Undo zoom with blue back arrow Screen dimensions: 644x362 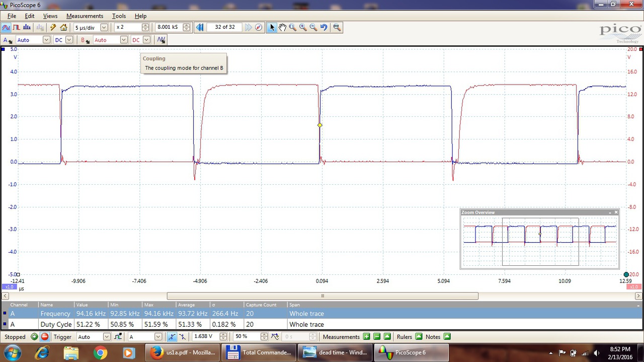point(324,27)
